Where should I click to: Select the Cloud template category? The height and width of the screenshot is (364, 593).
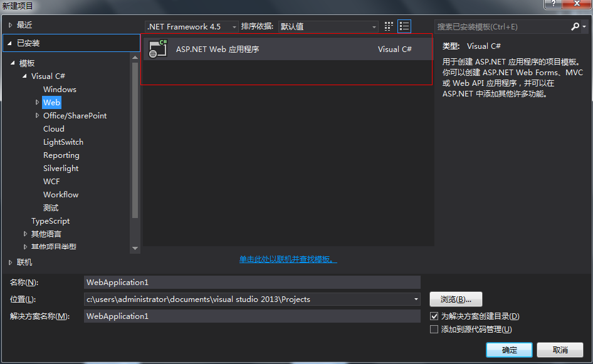[54, 129]
